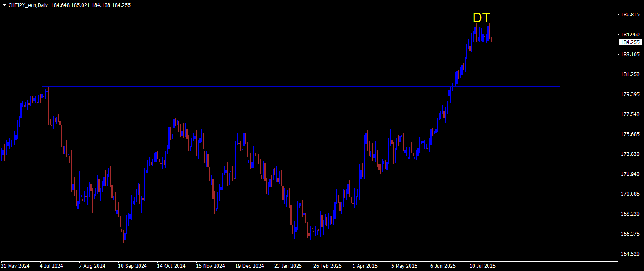Viewport: 644px width, 271px height.
Task: Click the 14 Oct 2024 date label
Action: point(171,266)
